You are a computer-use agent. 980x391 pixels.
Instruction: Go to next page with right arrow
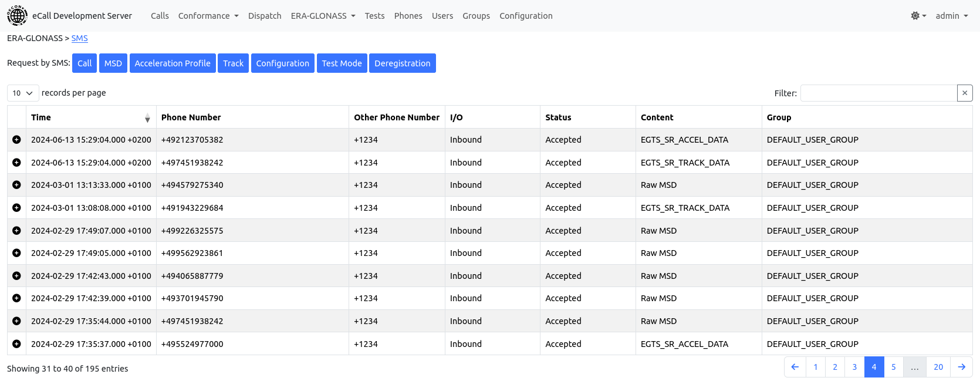(961, 367)
